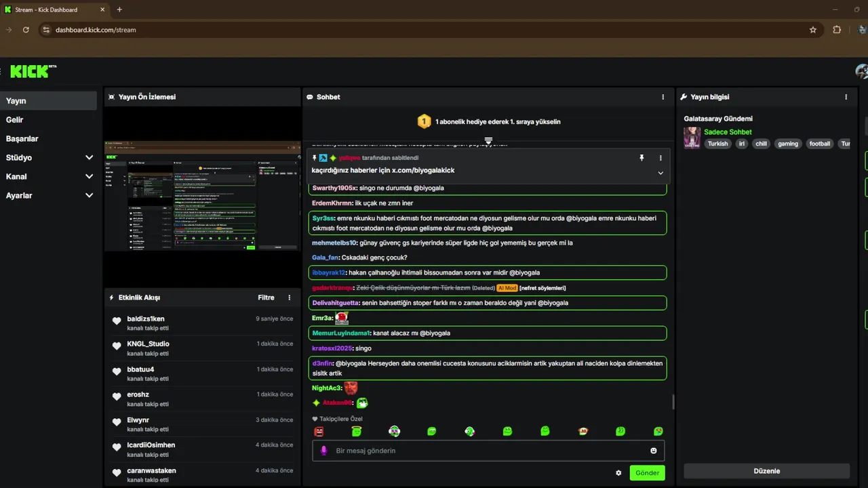
Task: Click username d3nfin in chat
Action: (x=323, y=363)
